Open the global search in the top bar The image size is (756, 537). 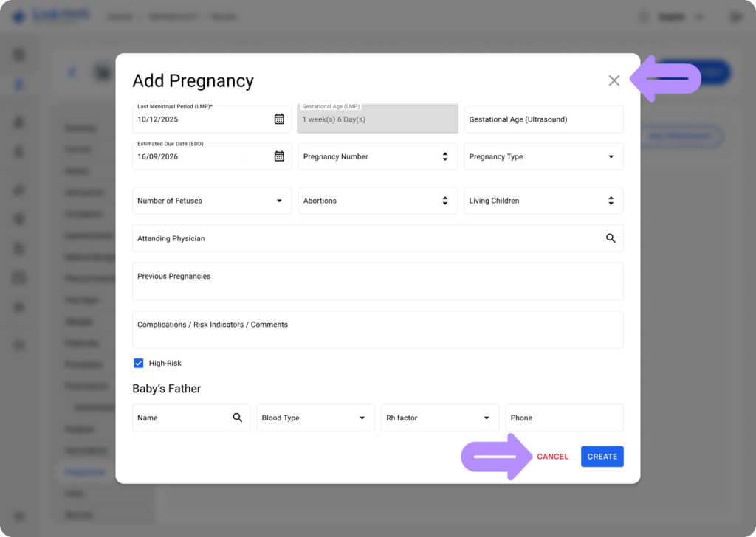coord(642,15)
